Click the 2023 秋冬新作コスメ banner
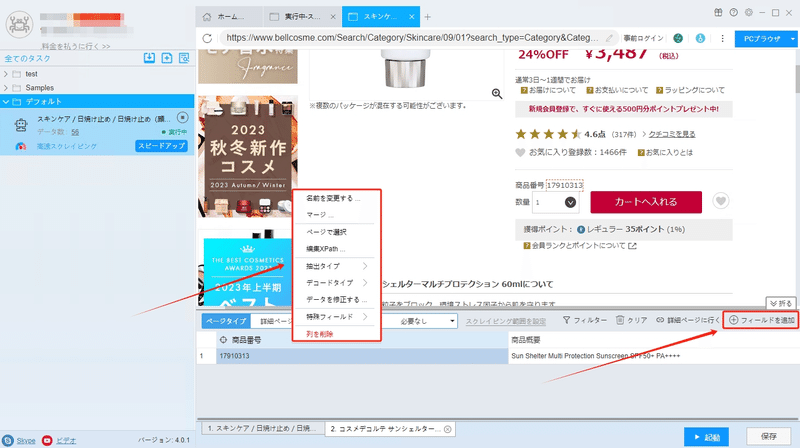 click(248, 157)
